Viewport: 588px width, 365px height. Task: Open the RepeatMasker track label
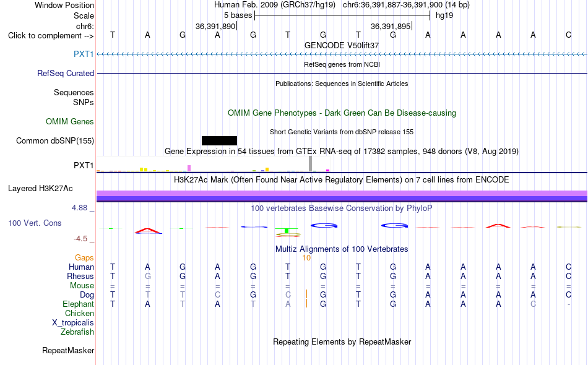(68, 350)
